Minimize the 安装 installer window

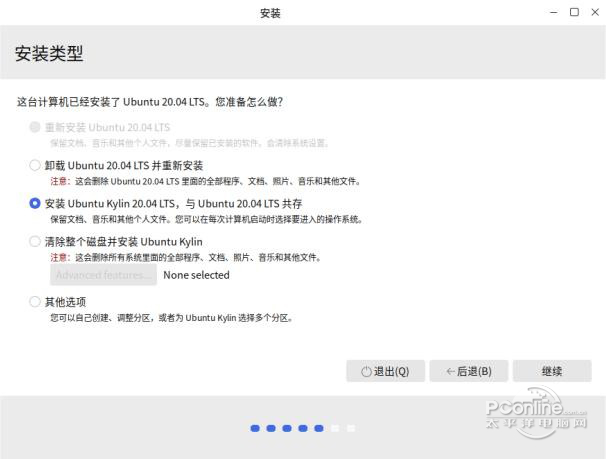point(553,12)
